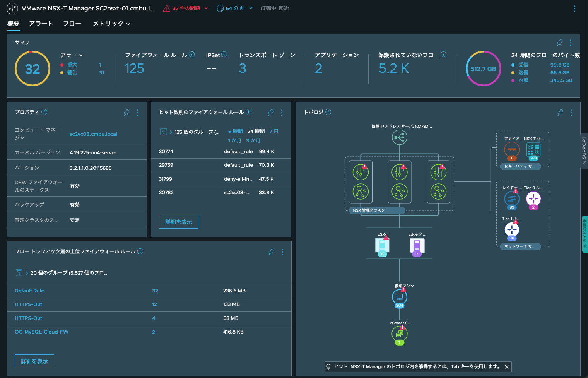The height and width of the screenshot is (378, 588).
Task: Select the virtual machine icon in topology
Action: [x=399, y=297]
